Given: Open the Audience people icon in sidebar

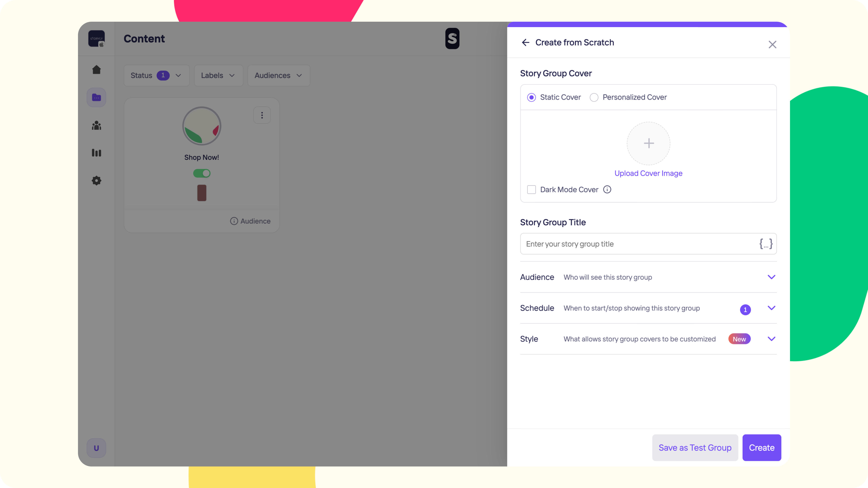Looking at the screenshot, I should [96, 126].
